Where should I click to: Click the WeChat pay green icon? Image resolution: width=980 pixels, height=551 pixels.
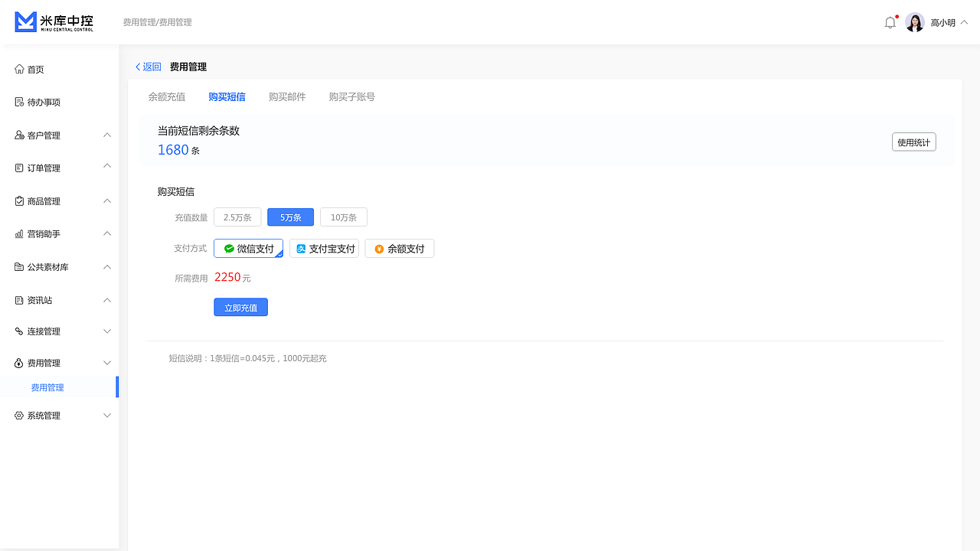pos(229,249)
